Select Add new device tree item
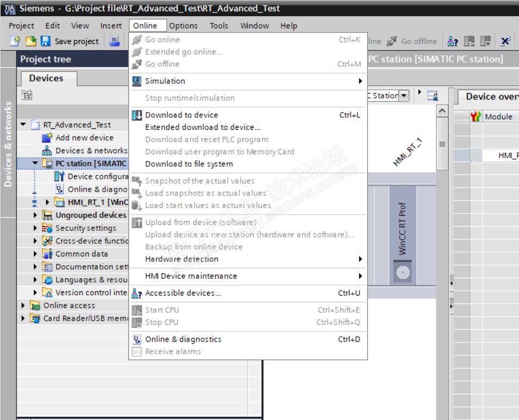This screenshot has height=420, width=519. [84, 137]
